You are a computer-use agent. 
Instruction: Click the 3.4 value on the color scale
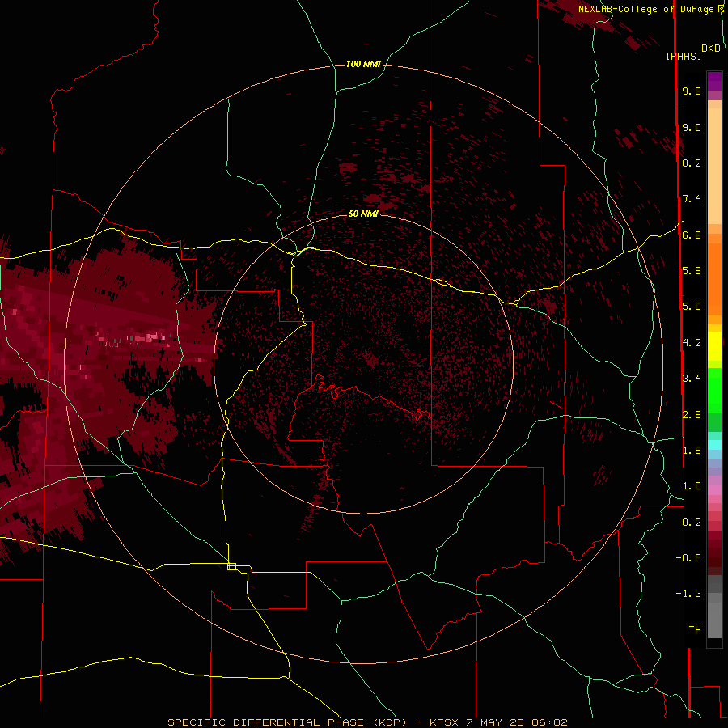click(692, 379)
